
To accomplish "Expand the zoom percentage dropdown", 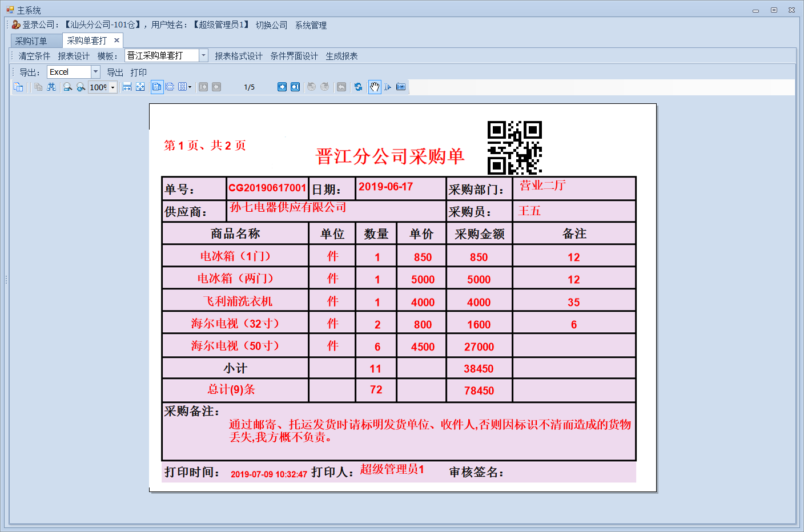I will point(113,87).
